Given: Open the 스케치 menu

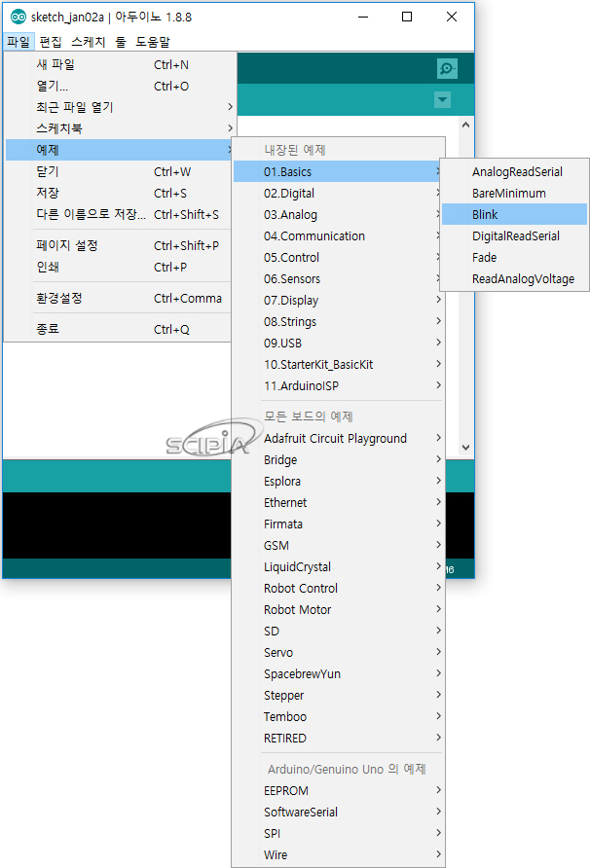Looking at the screenshot, I should pyautogui.click(x=89, y=42).
